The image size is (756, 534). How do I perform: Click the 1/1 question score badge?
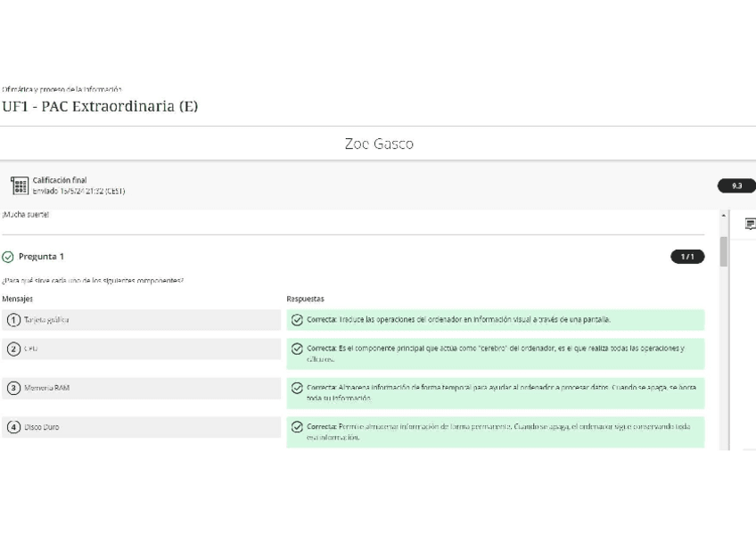pyautogui.click(x=686, y=257)
